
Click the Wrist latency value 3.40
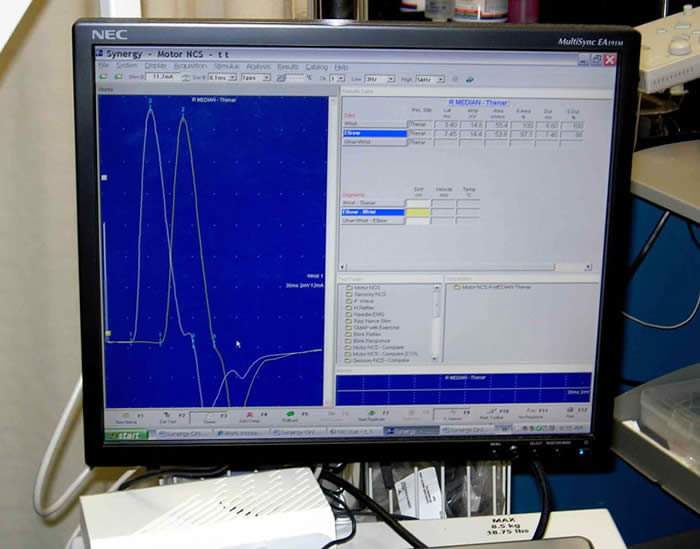click(447, 125)
